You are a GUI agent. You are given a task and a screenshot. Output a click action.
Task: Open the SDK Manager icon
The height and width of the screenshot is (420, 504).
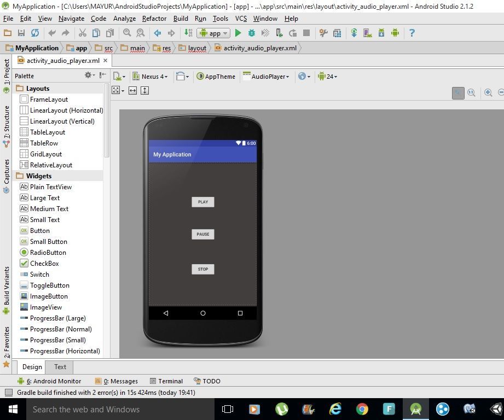[381, 33]
